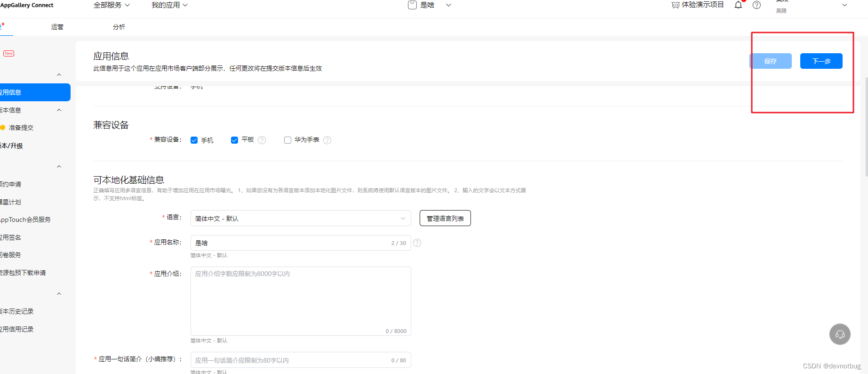Click the 下一步 next step button
This screenshot has height=374, width=868.
(821, 61)
